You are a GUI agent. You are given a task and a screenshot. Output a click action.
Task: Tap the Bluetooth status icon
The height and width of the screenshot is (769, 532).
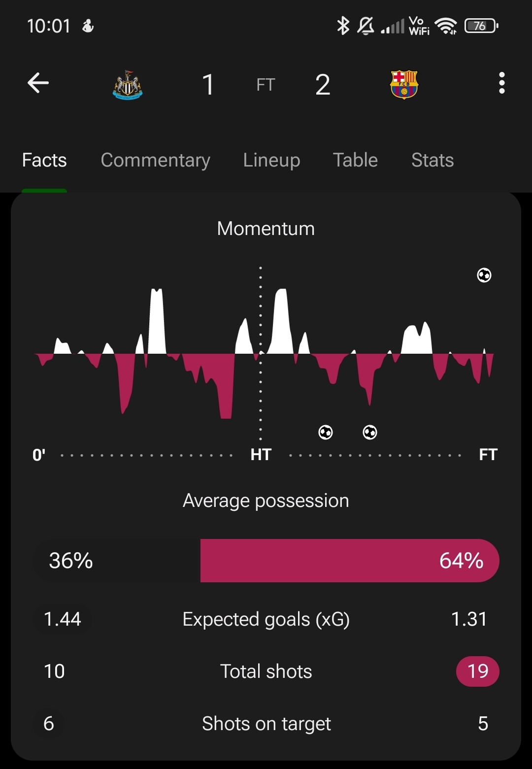point(343,26)
